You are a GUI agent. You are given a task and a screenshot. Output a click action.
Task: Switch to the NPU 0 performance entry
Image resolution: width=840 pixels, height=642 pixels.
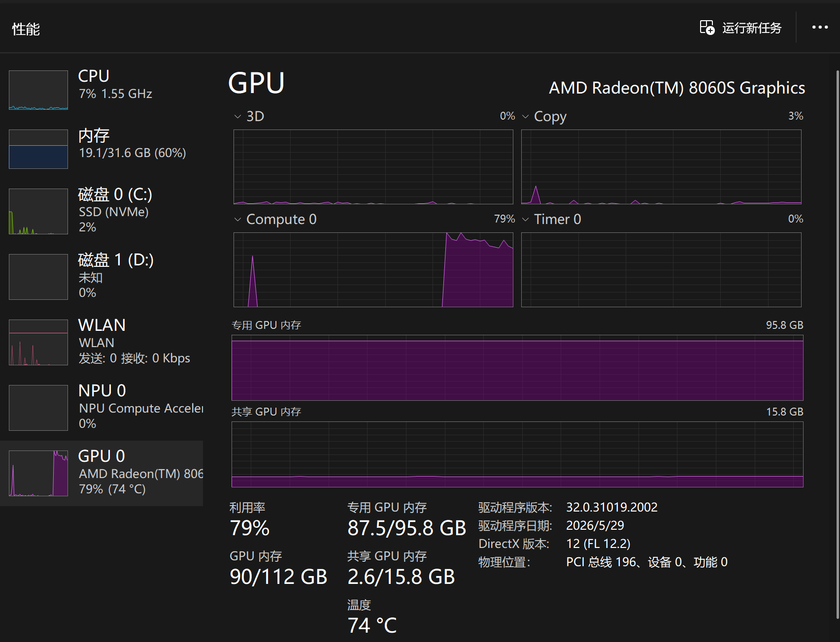(101, 408)
